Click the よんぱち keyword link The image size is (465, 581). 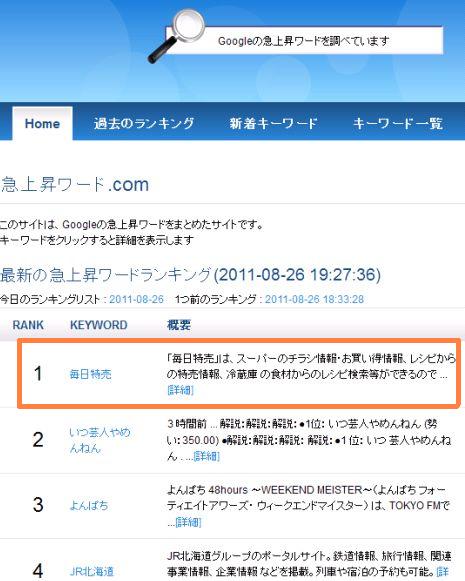point(89,506)
